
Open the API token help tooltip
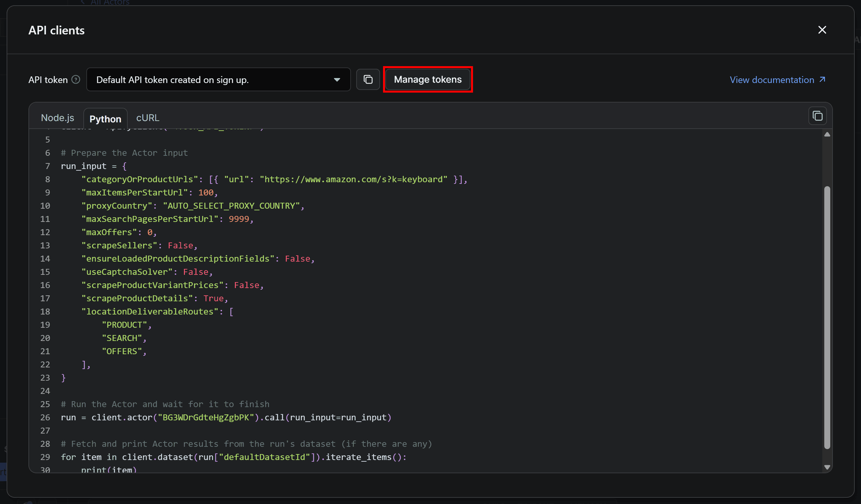pos(75,79)
